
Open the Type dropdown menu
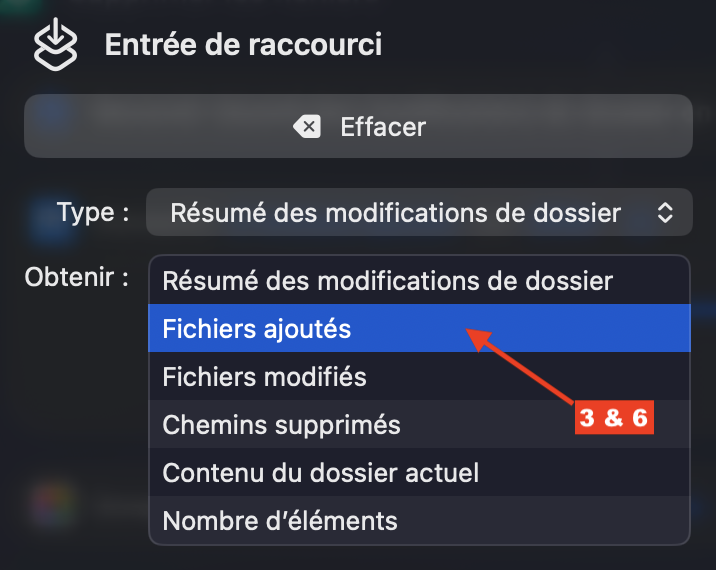tap(418, 212)
